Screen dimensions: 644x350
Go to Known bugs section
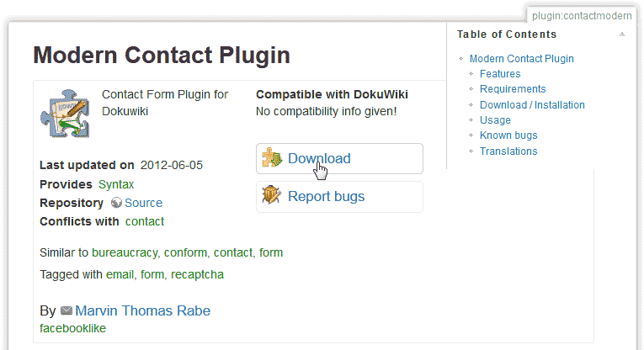coord(508,135)
